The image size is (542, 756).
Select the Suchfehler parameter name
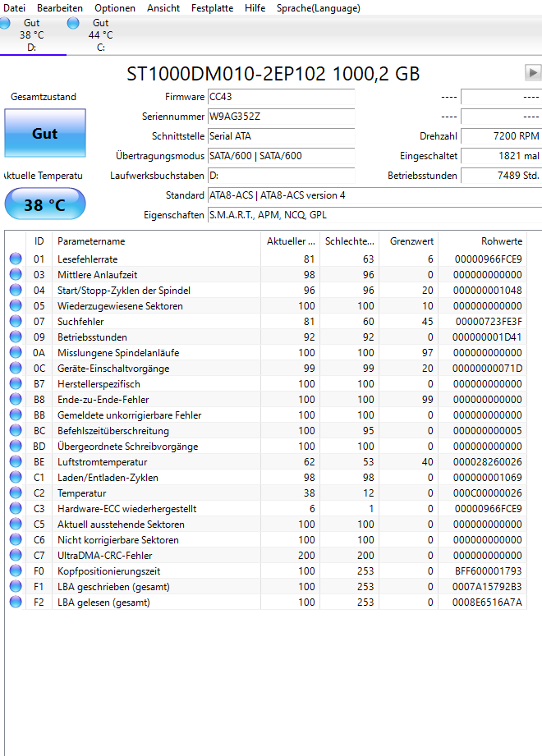tap(80, 322)
